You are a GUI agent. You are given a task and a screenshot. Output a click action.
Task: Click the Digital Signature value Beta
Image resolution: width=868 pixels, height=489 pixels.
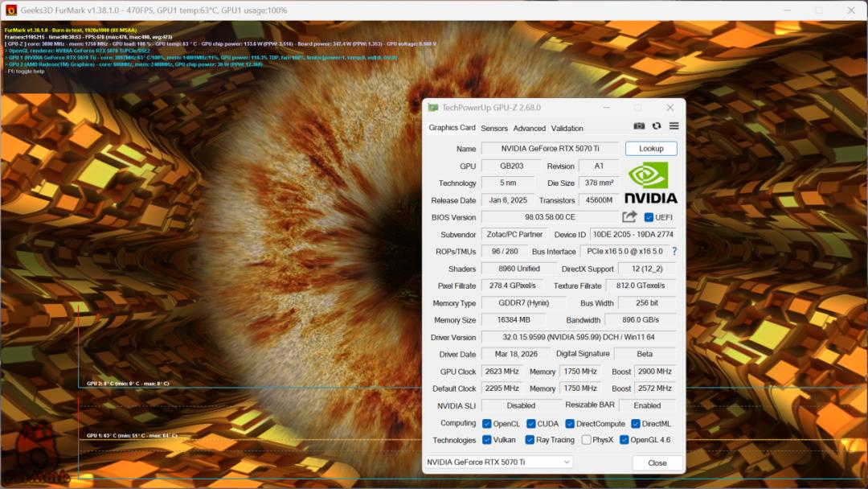click(645, 354)
